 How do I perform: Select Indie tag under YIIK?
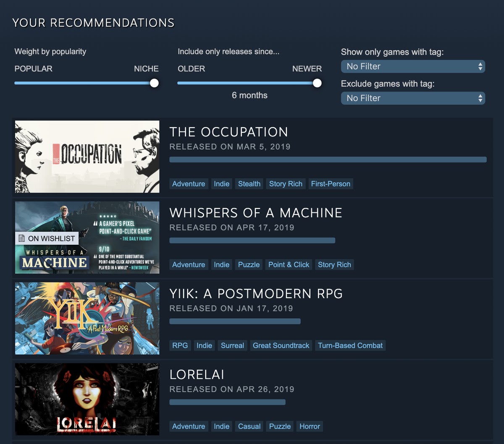(x=204, y=345)
